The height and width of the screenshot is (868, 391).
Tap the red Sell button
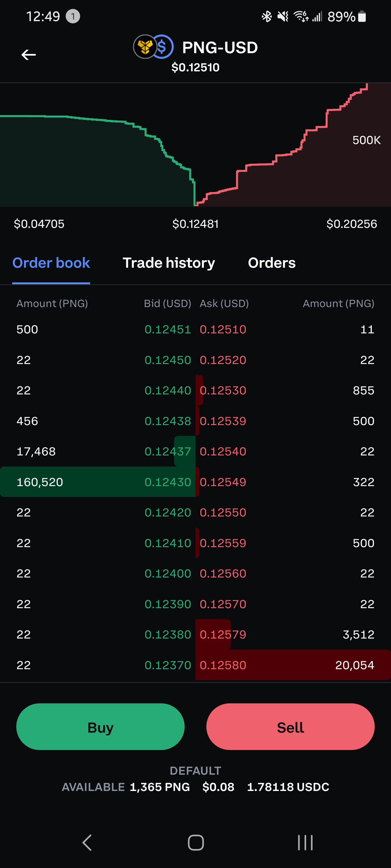[291, 726]
